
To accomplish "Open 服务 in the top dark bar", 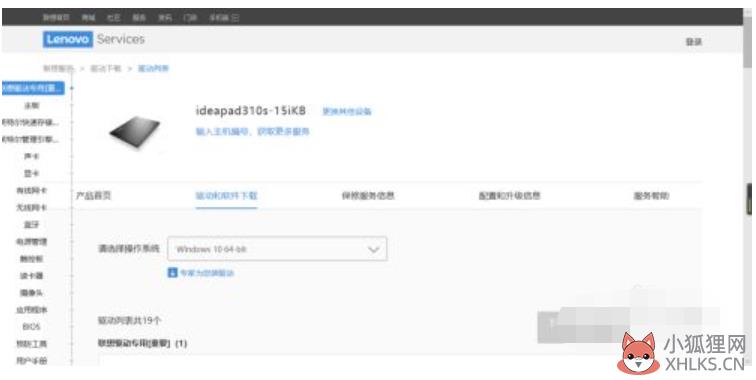I will pyautogui.click(x=139, y=18).
